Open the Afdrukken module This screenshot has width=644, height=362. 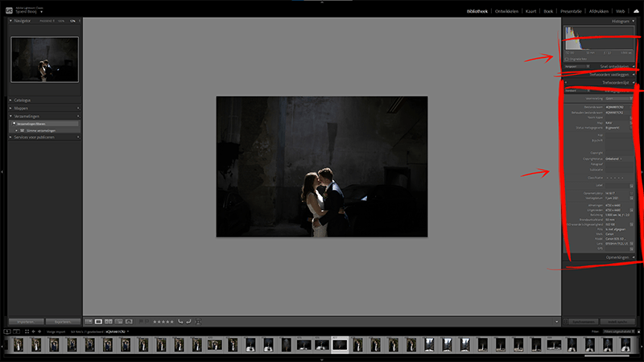[x=599, y=11]
